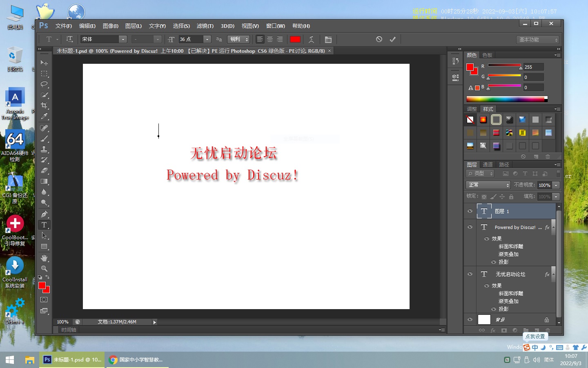Screen dimensions: 588x368
Task: Toggle 投影 effect visibility on Discuz layer
Action: coord(494,262)
